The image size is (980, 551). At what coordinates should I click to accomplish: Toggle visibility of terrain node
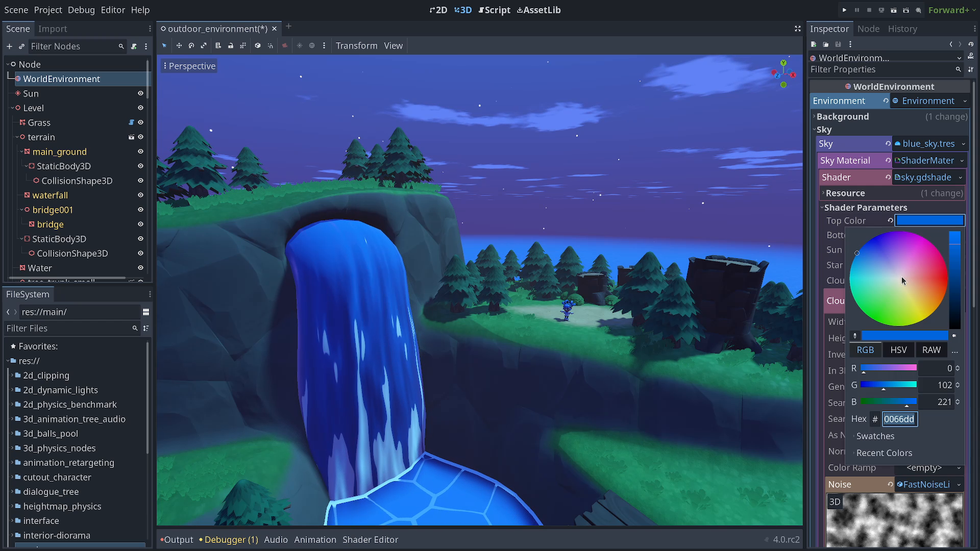click(141, 137)
